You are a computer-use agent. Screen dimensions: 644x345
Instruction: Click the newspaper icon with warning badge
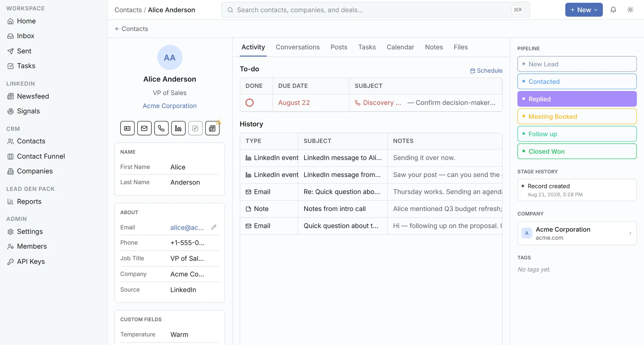click(213, 128)
